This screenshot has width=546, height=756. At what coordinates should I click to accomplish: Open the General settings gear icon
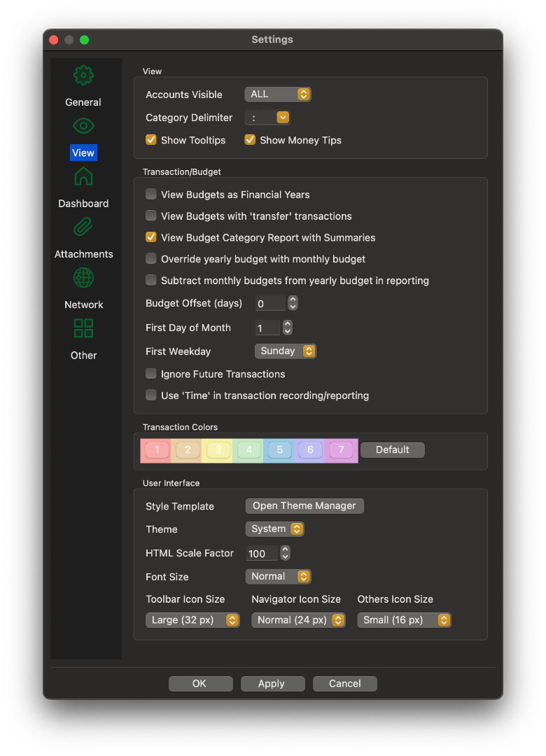[x=83, y=75]
